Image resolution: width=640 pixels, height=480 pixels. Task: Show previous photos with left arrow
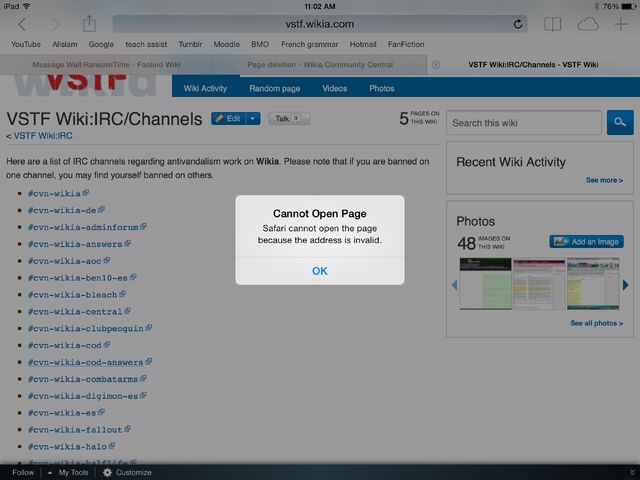(x=454, y=284)
